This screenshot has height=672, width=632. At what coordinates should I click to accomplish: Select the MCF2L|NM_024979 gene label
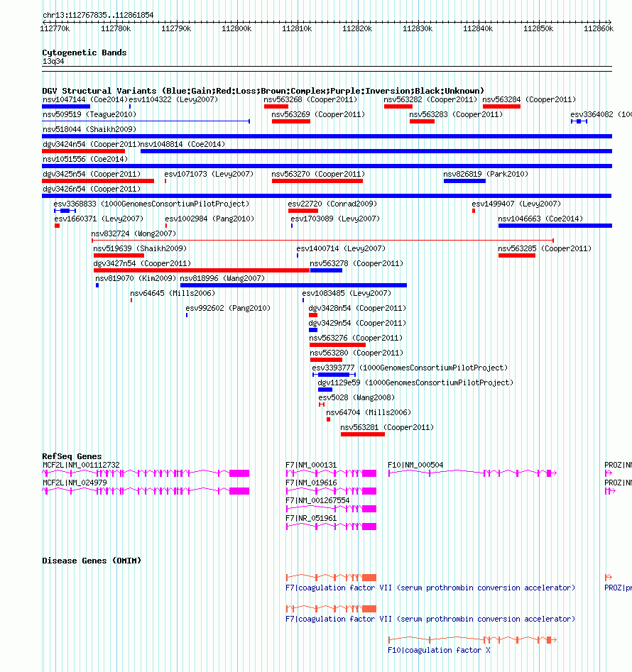(x=75, y=483)
